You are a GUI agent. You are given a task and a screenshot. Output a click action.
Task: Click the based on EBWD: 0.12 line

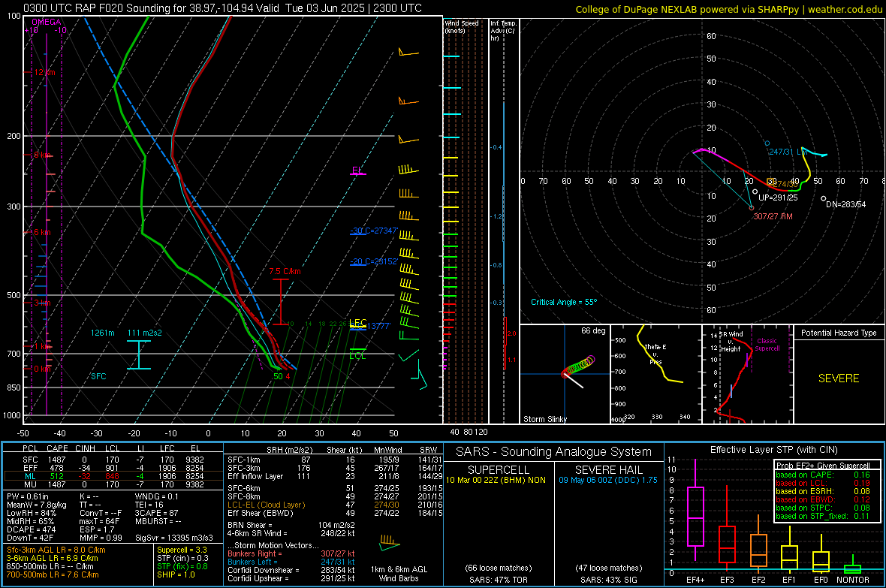pyautogui.click(x=823, y=500)
